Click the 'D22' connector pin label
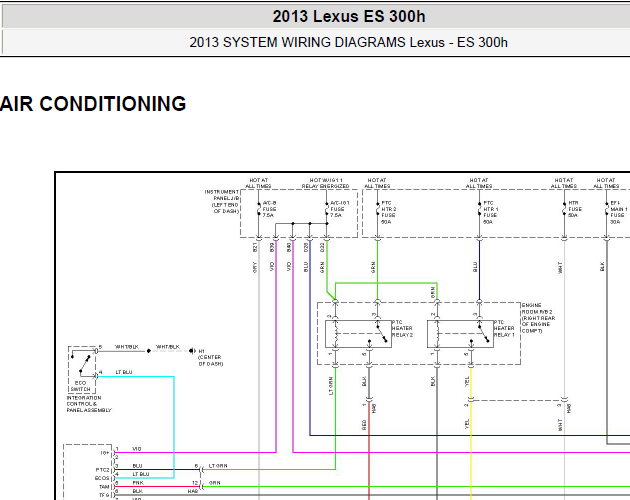The image size is (630, 500). tap(322, 248)
